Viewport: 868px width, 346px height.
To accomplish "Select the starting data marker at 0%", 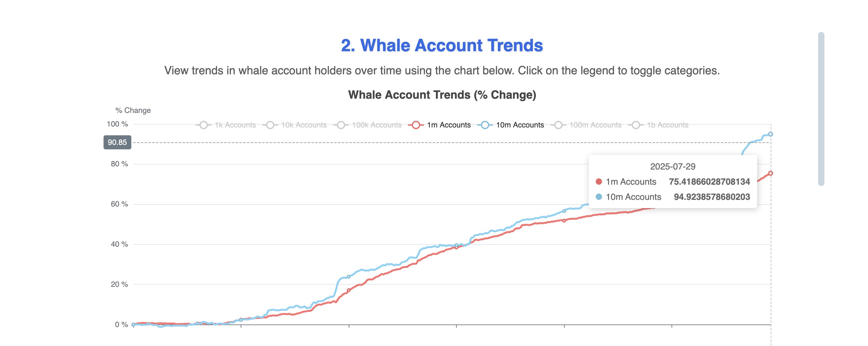I will (133, 325).
